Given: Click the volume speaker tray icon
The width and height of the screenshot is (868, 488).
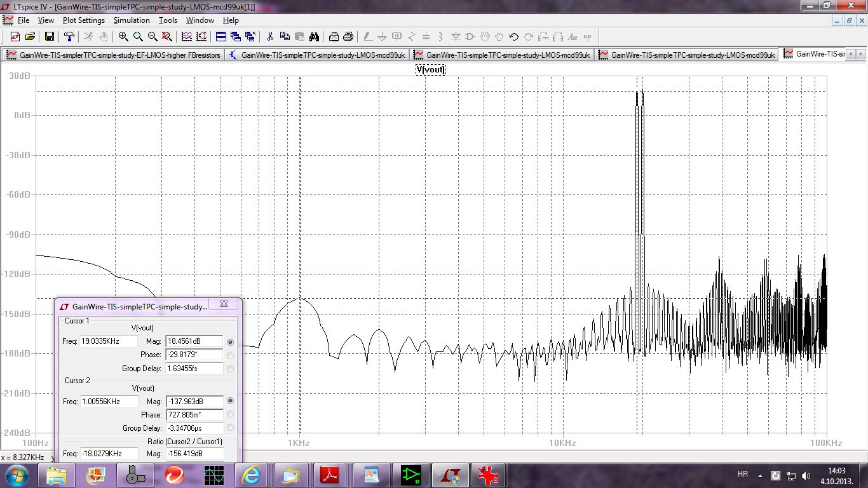Looking at the screenshot, I should tap(806, 475).
